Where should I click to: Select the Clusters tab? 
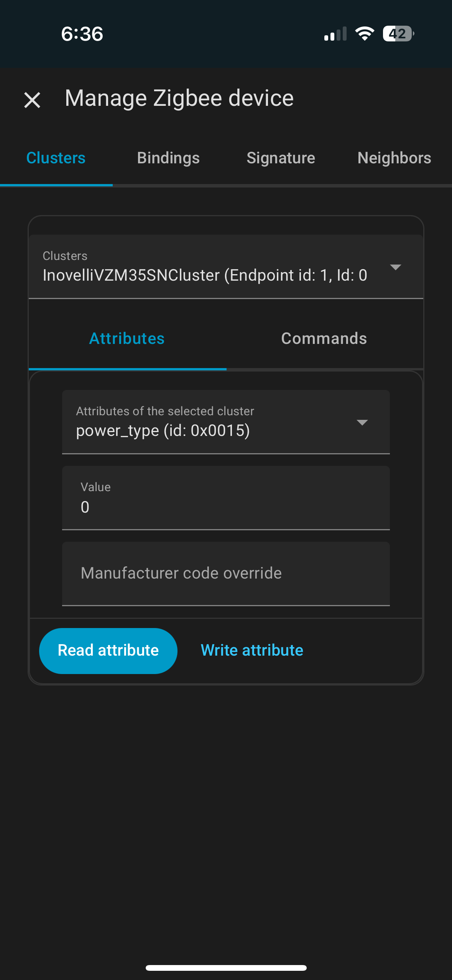[x=56, y=158]
